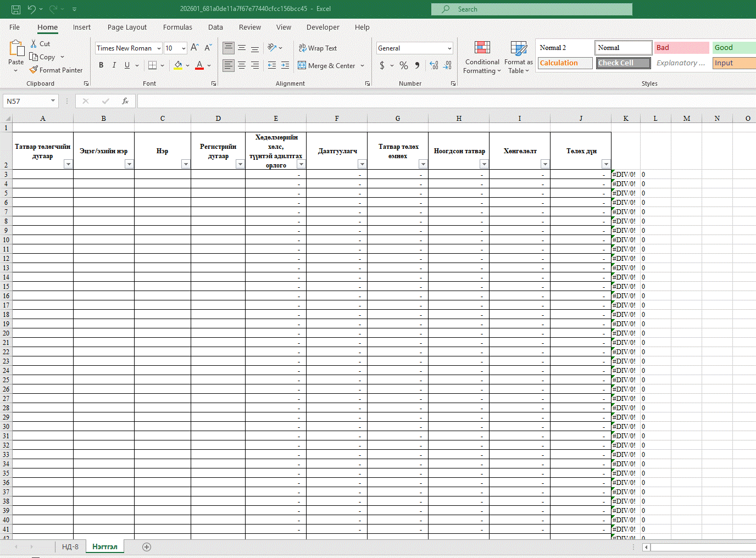Add new sheet with plus icon
The height and width of the screenshot is (558, 756).
pos(147,547)
